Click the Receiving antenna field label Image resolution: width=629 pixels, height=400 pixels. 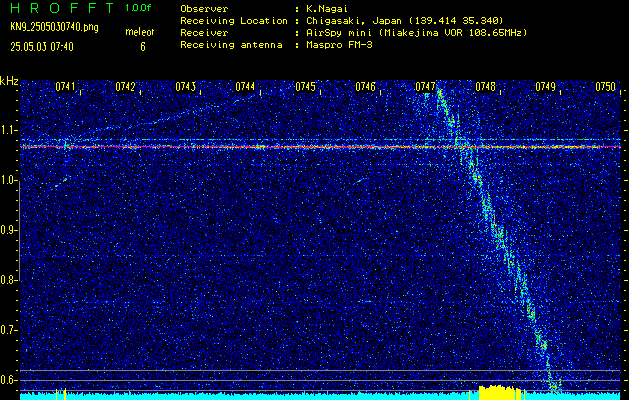click(231, 45)
